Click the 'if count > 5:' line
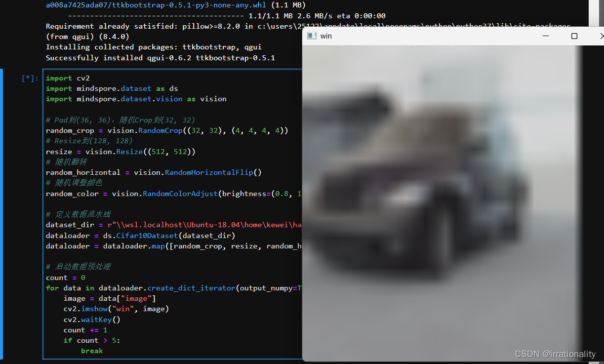The width and height of the screenshot is (604, 364). pos(92,340)
